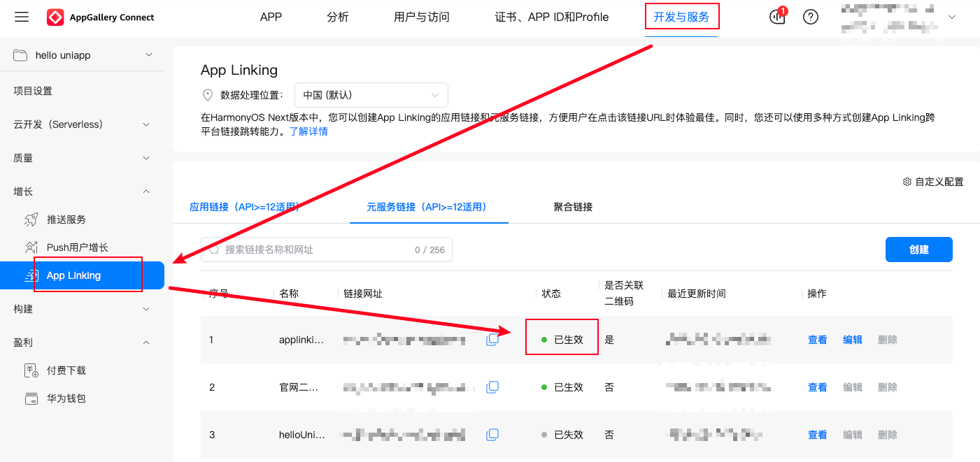
Task: Click 删除 in the applinki row
Action: point(888,340)
